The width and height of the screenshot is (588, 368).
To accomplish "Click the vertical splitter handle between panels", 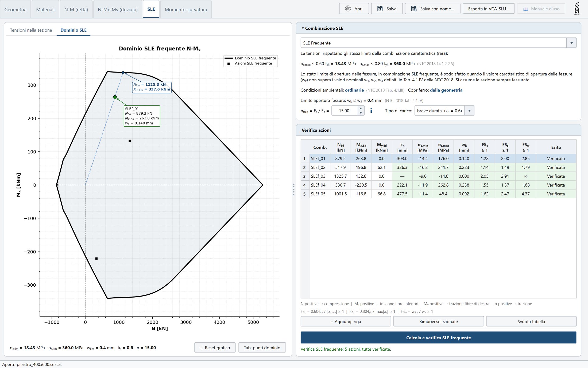I will (x=294, y=189).
